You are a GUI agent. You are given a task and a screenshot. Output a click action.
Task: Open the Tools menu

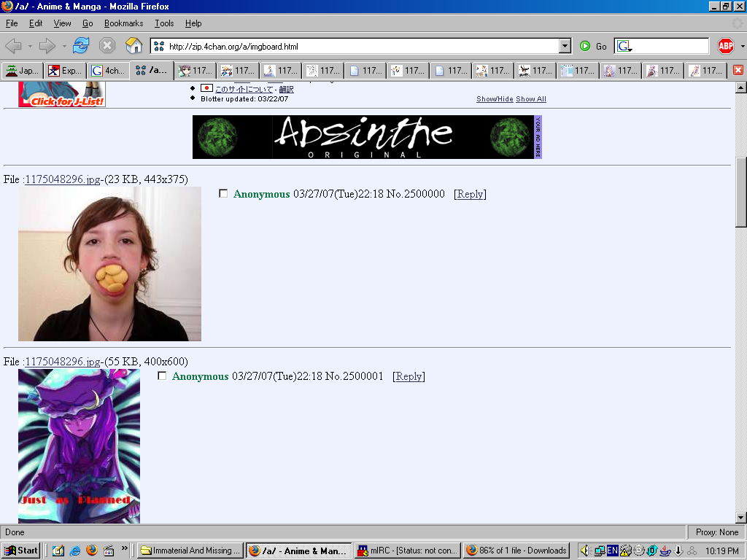tap(164, 23)
